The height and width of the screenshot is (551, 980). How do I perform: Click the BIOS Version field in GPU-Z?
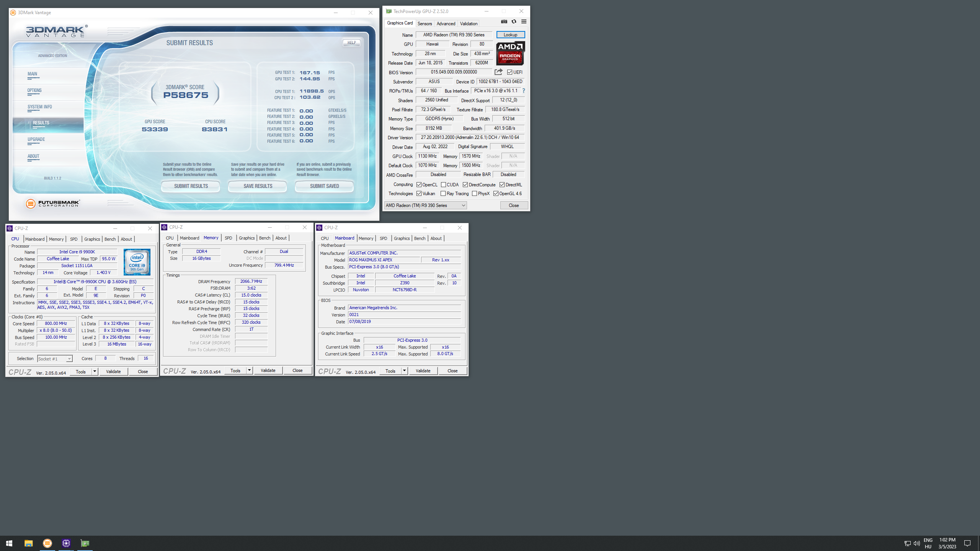tap(454, 72)
